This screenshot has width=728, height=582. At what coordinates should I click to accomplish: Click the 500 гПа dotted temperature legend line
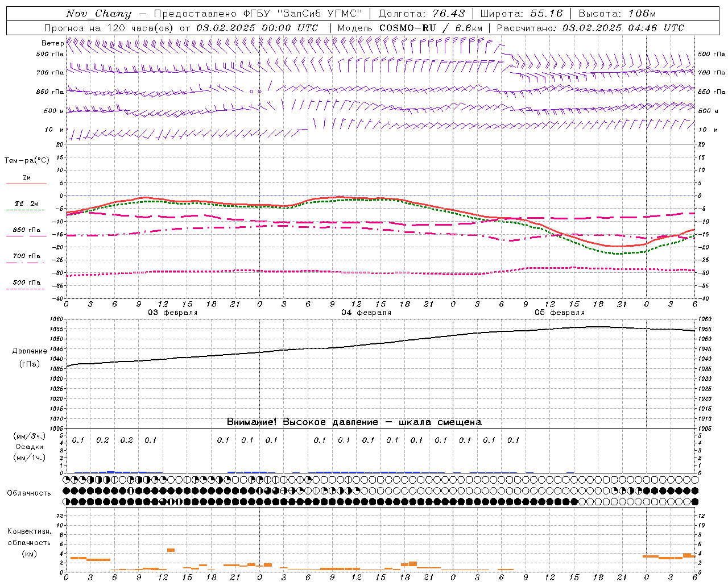(26, 289)
